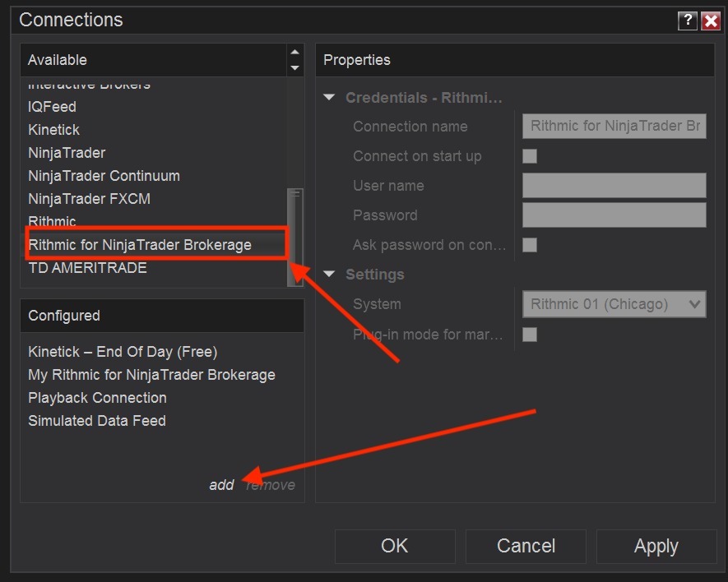Close the Connections dialog

pos(711,21)
